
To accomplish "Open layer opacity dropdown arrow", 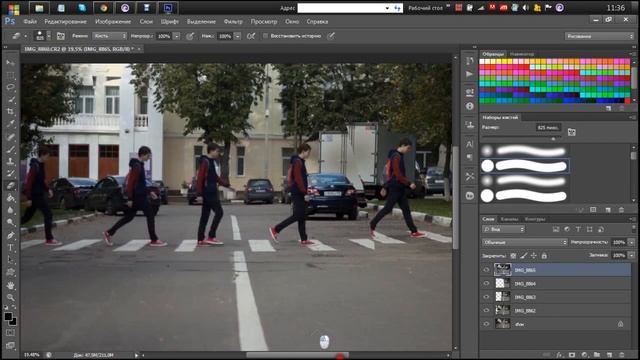I will pyautogui.click(x=631, y=242).
